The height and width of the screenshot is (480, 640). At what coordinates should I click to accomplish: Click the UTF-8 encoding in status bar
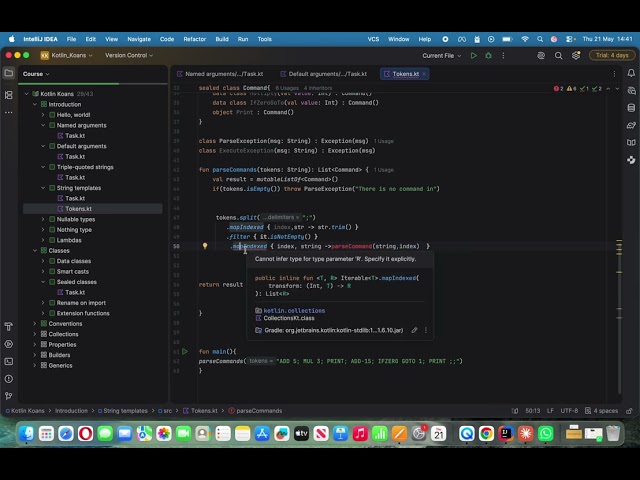point(569,411)
